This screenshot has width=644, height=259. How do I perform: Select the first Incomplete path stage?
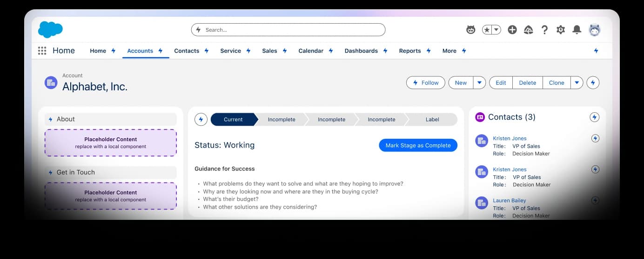click(282, 119)
